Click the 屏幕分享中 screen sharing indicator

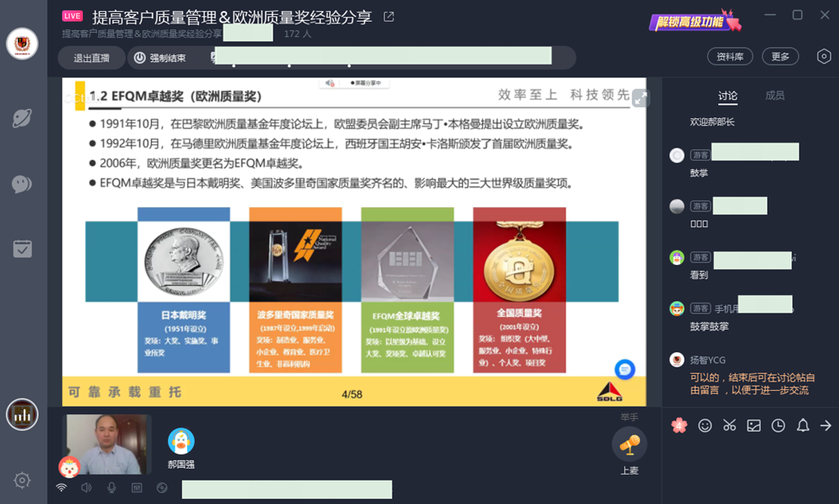coord(366,83)
